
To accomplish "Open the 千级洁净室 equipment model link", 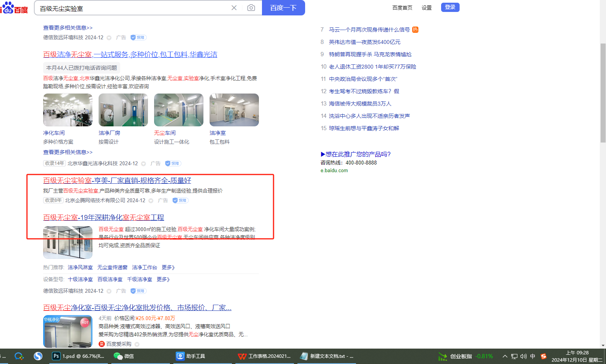I will click(139, 279).
